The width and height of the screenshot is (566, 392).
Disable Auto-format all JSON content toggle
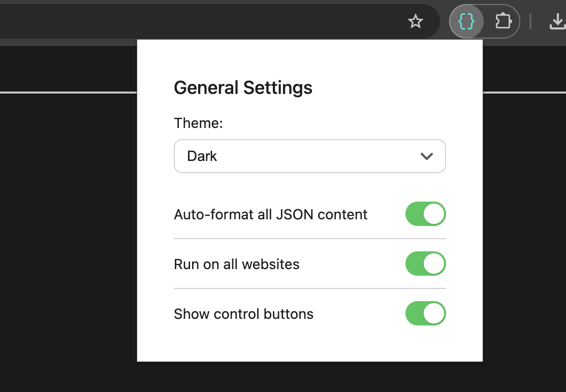pos(425,214)
